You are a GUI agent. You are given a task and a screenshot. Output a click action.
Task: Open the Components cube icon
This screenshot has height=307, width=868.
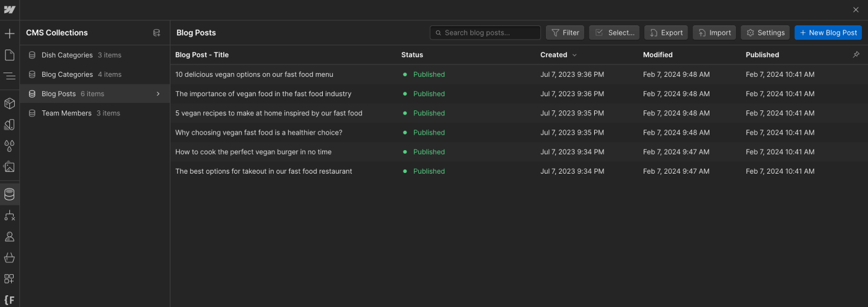pyautogui.click(x=9, y=103)
